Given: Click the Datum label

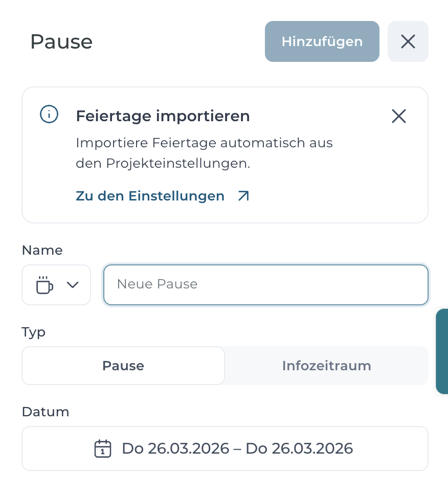Looking at the screenshot, I should tap(46, 412).
